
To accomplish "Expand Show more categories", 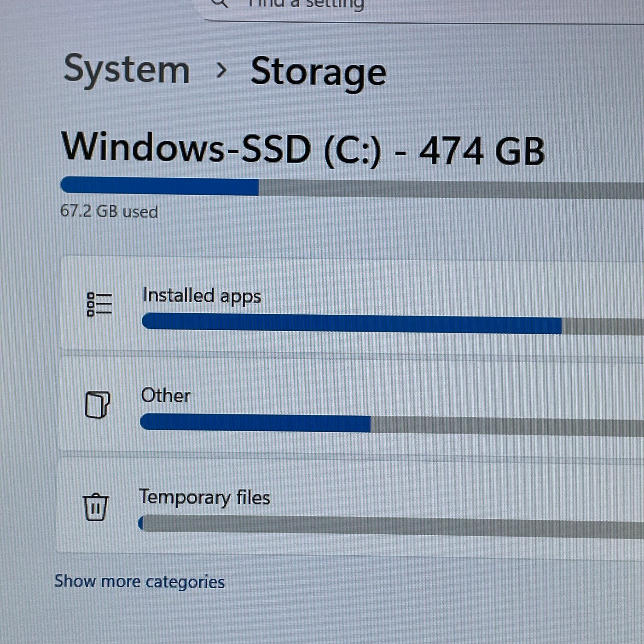I will point(139,582).
